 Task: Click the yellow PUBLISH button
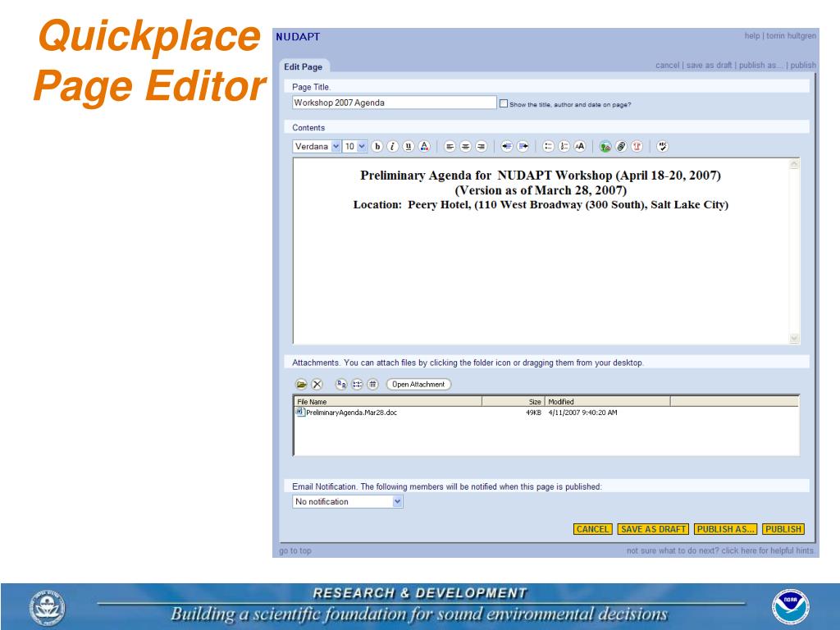tap(783, 529)
